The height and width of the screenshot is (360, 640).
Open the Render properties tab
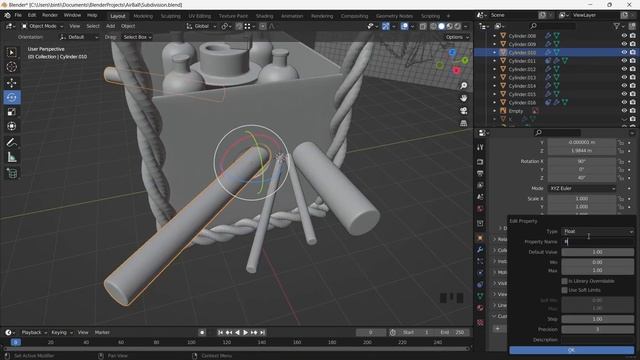(480, 162)
